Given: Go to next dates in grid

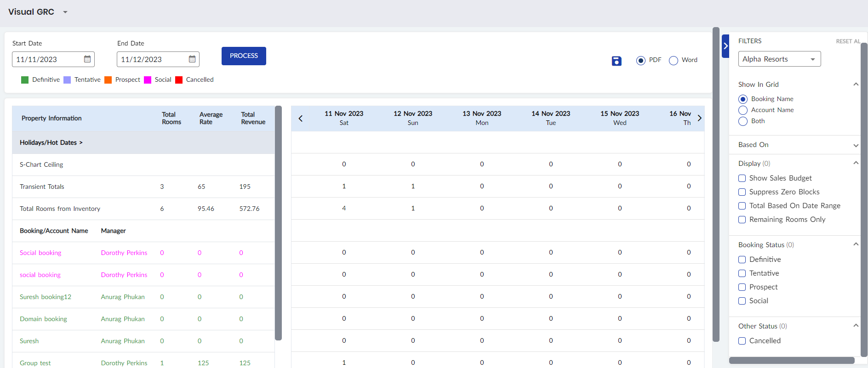Looking at the screenshot, I should (699, 118).
